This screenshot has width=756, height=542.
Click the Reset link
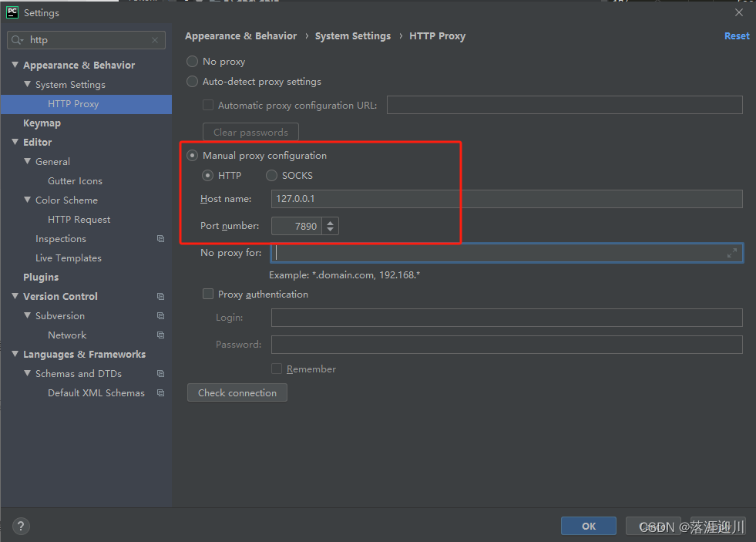[x=737, y=35]
